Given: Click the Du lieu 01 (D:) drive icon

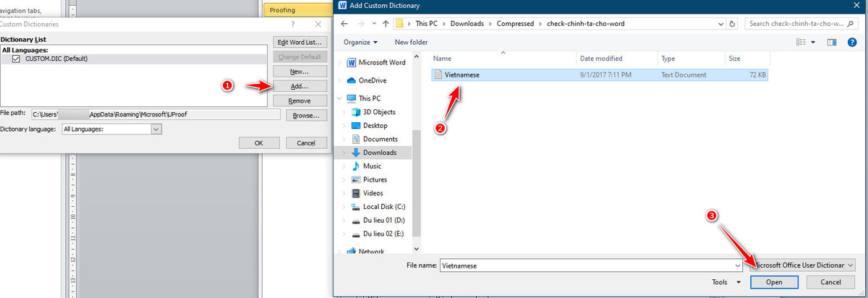Looking at the screenshot, I should (x=355, y=220).
